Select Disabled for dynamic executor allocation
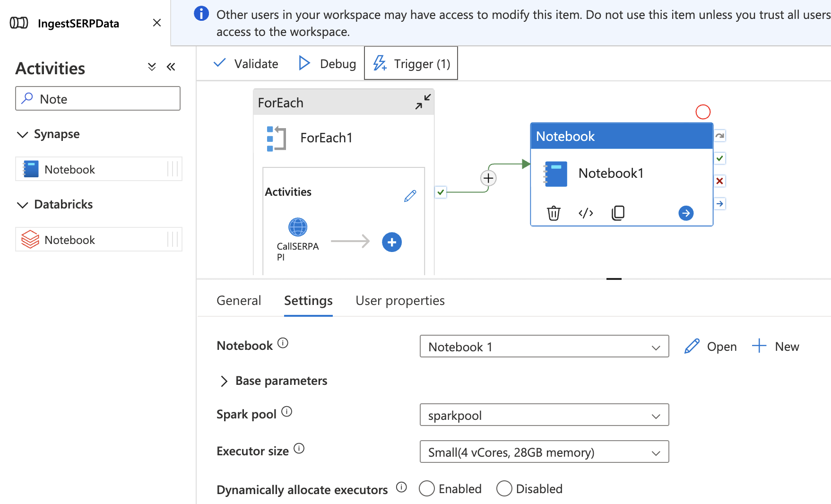This screenshot has width=831, height=504. coord(504,488)
